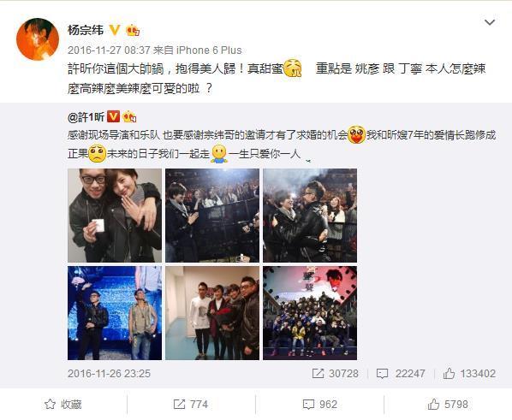Click the 2016-11-26 23:25 original post timestamp

point(109,373)
